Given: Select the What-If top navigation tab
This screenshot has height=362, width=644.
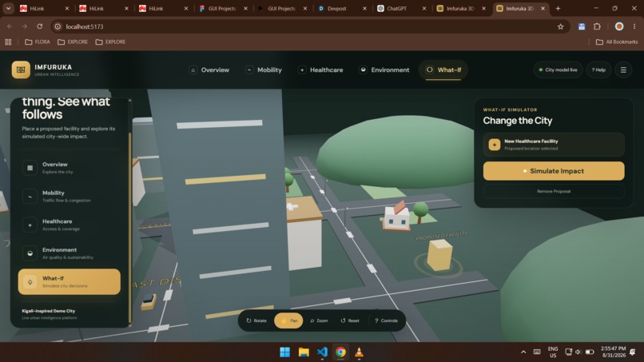Looking at the screenshot, I should tap(443, 70).
